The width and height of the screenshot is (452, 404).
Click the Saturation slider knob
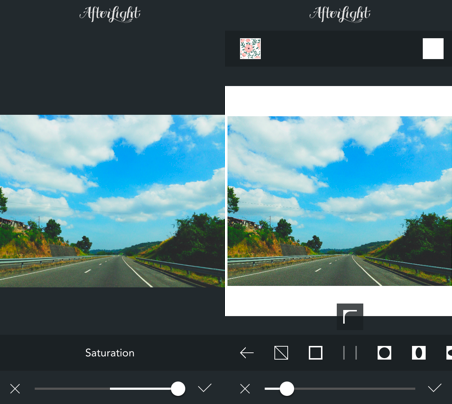pos(178,389)
